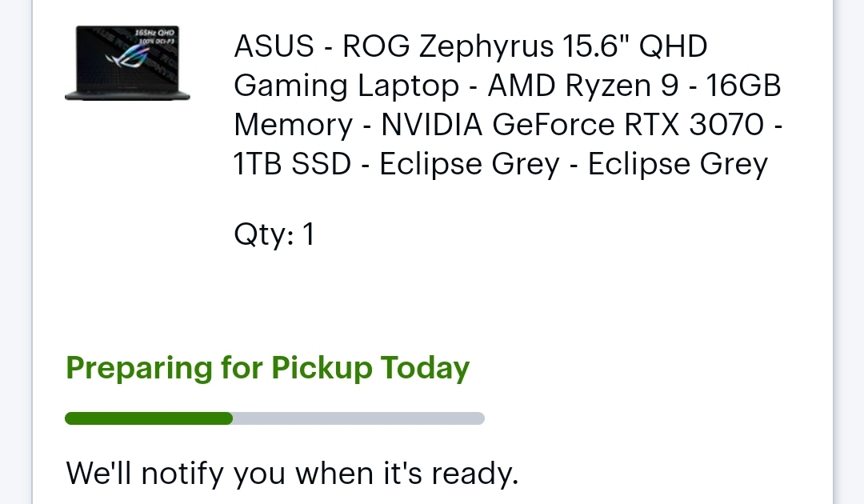Open the ASUS laptop product thumbnail
This screenshot has height=504, width=864.
coord(127,62)
